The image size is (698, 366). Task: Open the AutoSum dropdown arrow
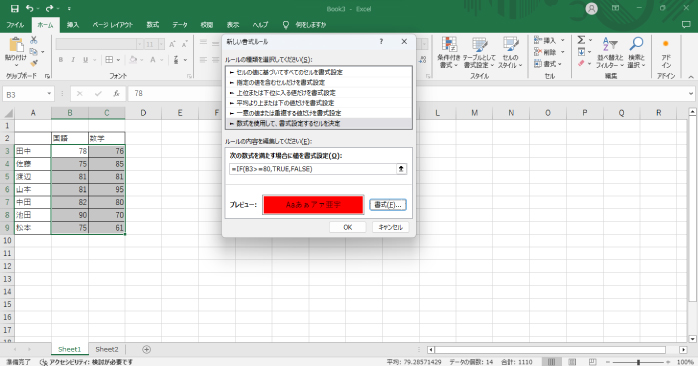click(x=591, y=40)
